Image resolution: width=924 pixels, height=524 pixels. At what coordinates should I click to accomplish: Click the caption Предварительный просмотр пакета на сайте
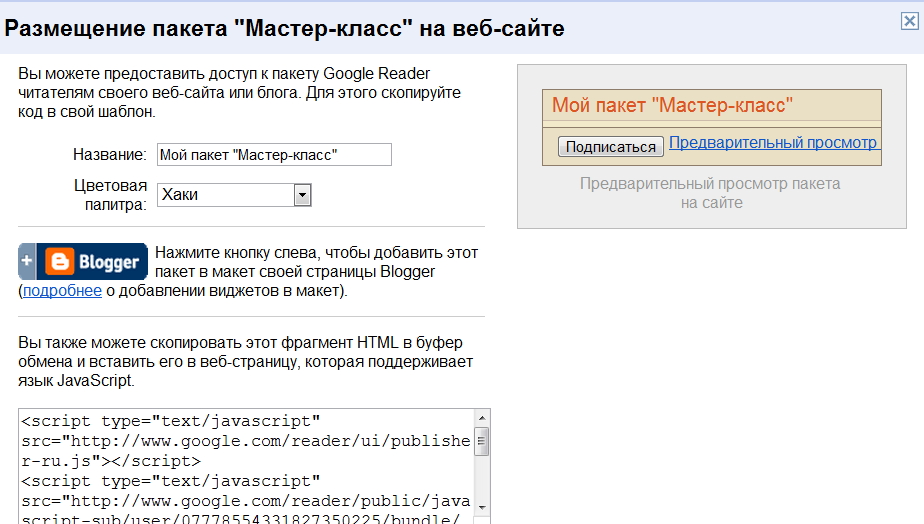pos(710,193)
